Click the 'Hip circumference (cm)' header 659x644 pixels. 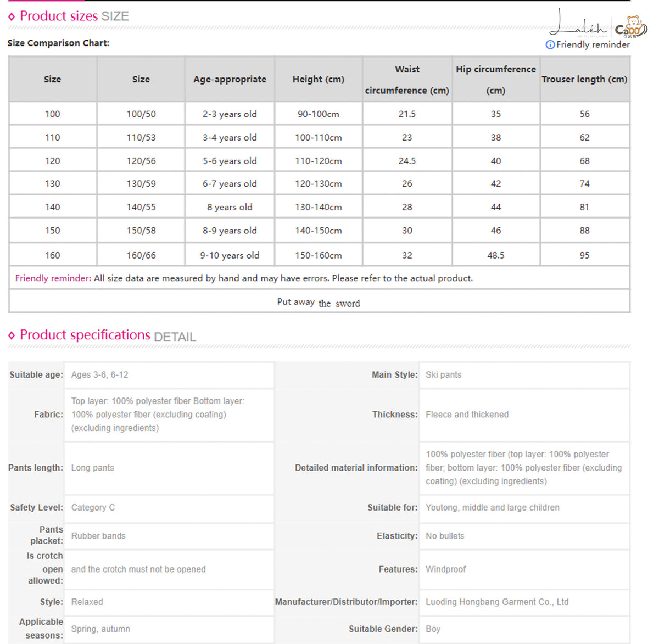tap(496, 80)
